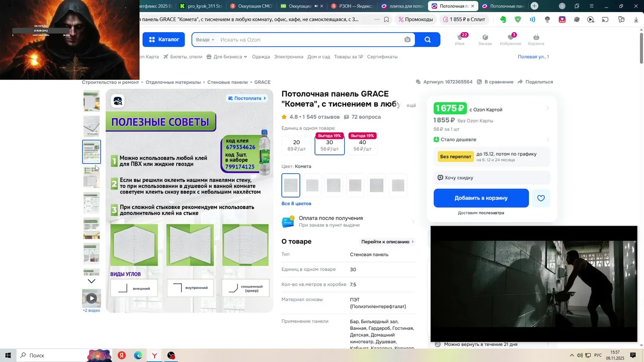644x362 pixels.
Task: Click Хочу скидку button
Action: point(492,177)
